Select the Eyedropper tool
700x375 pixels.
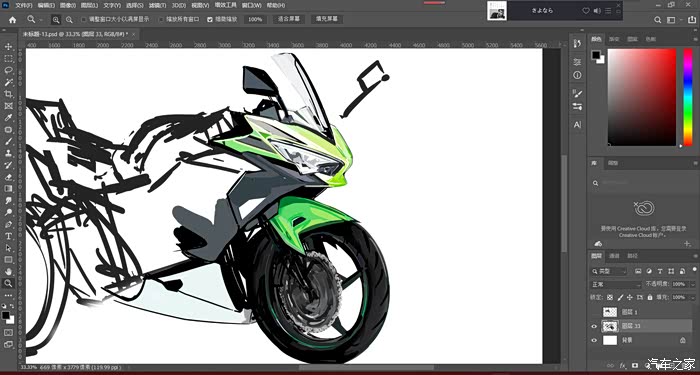(x=8, y=118)
